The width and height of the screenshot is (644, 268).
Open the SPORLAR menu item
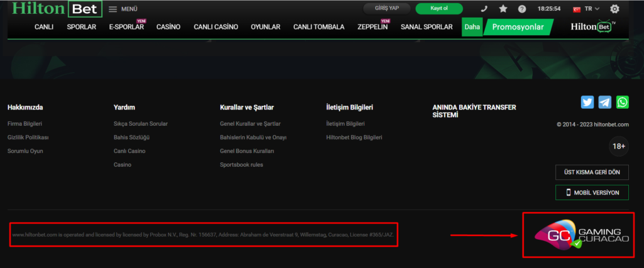coord(81,27)
